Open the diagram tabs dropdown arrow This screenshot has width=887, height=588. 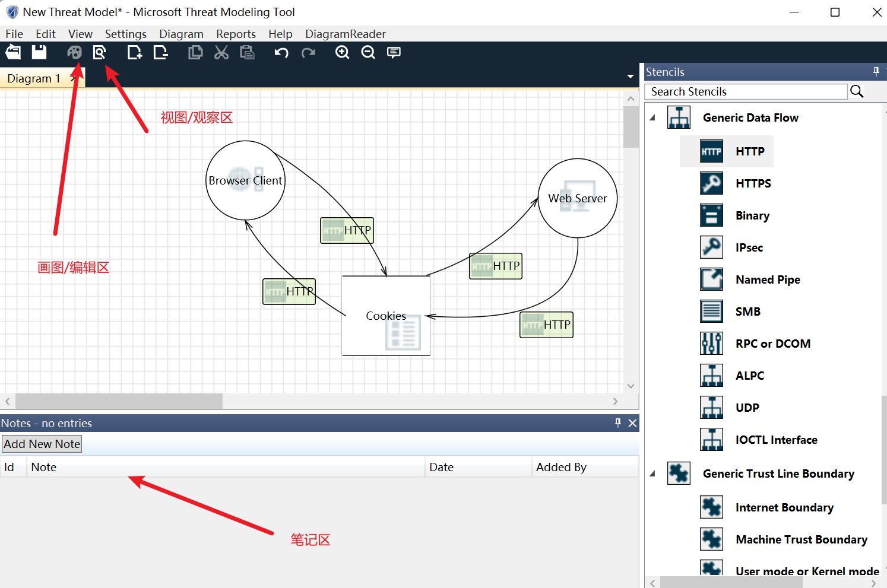[631, 77]
